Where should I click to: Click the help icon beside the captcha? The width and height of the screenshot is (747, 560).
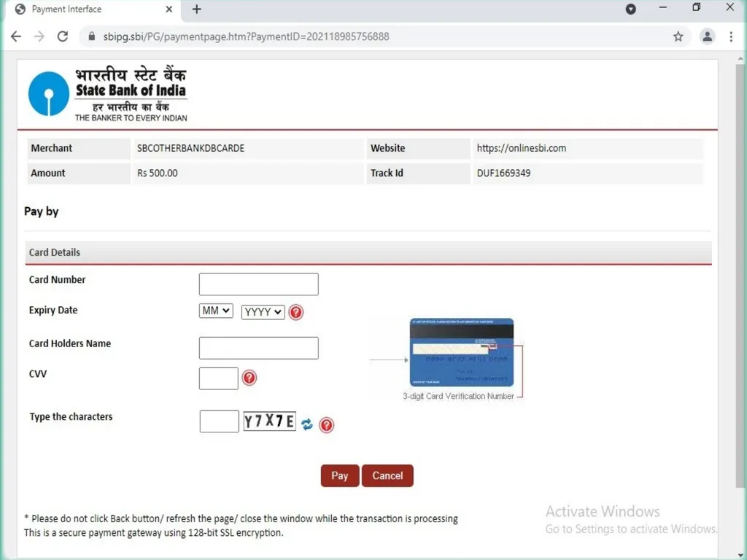pos(326,425)
